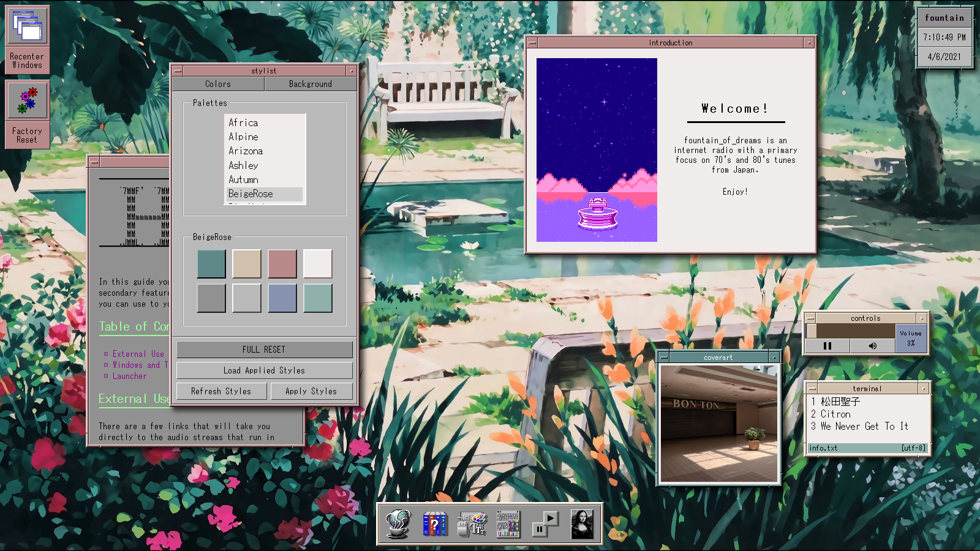Open the Mona Lisa coverart dock icon
Screen dimensions: 980x551
click(582, 524)
